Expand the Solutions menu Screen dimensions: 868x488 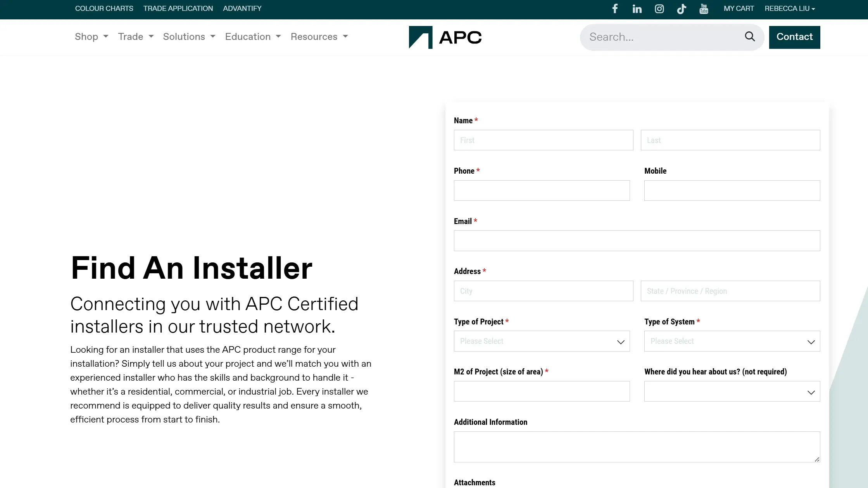click(189, 36)
